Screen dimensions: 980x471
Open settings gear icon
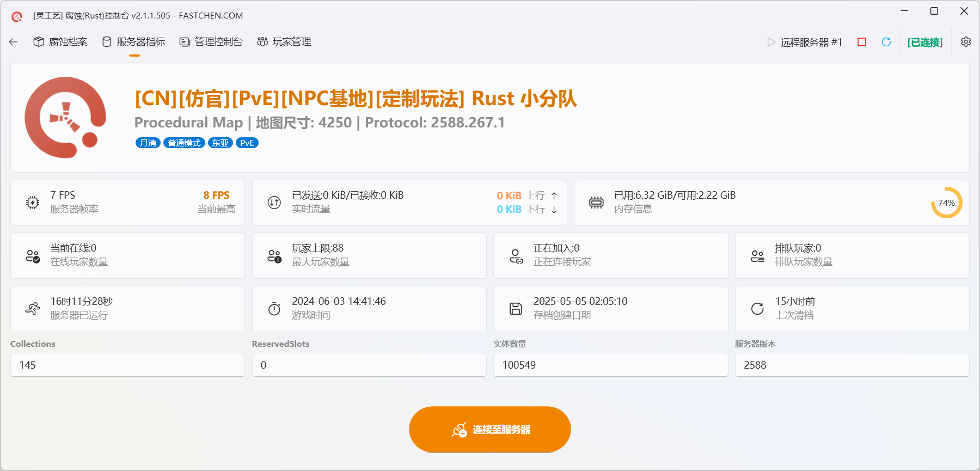pos(966,42)
